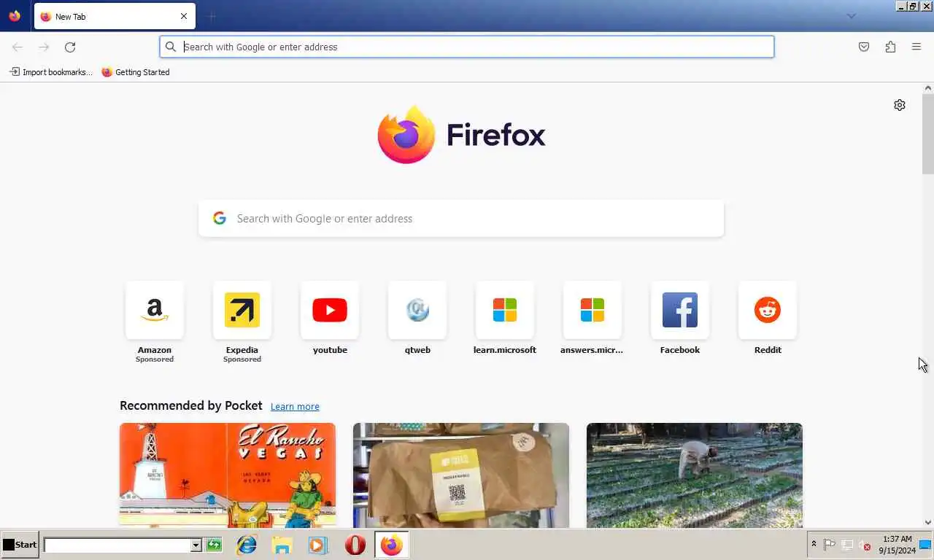
Task: Click the address bar search magnifier icon
Action: pos(171,47)
